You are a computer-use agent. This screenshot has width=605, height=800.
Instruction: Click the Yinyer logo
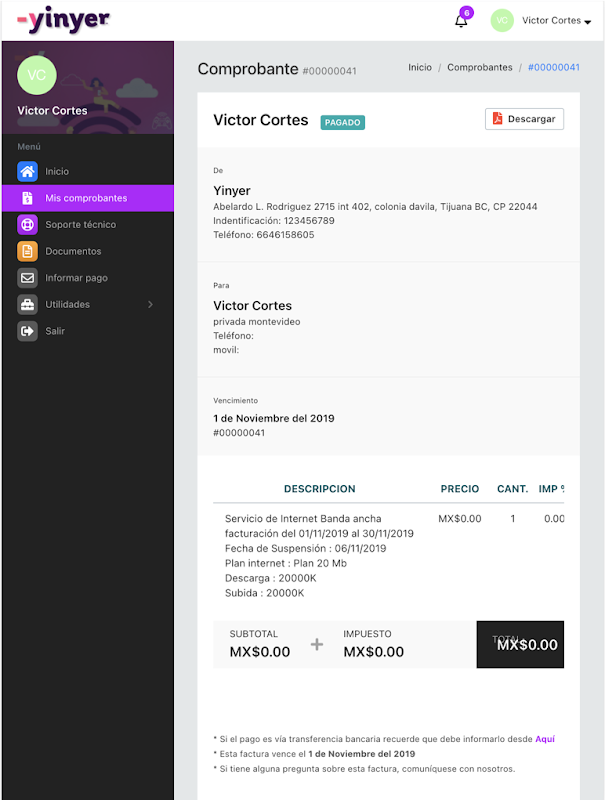[x=63, y=19]
